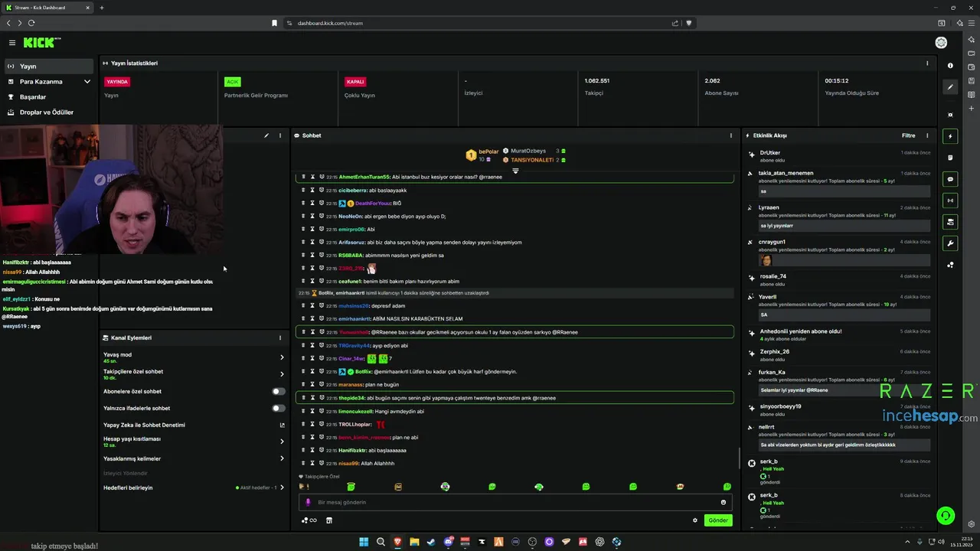
Task: Select Başarılar in the left sidebar
Action: pos(49,97)
